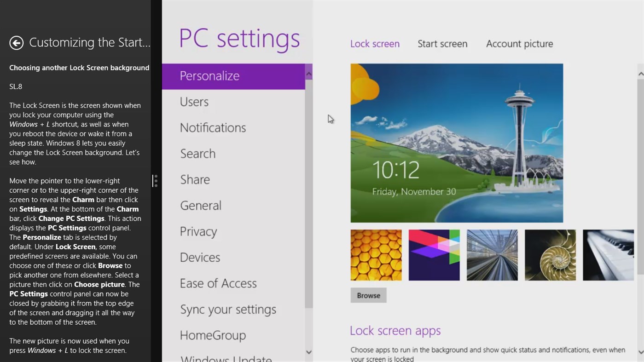Select the railway tunnel thumbnail

(492, 255)
